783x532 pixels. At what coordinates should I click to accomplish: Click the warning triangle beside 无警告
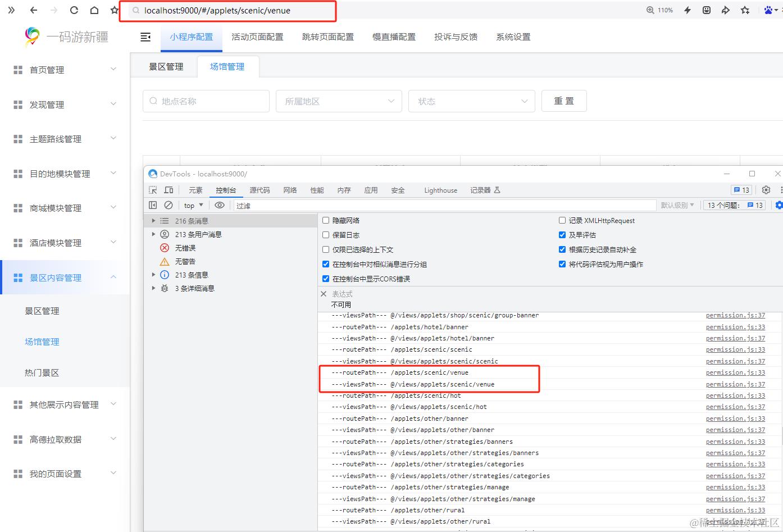coord(165,261)
